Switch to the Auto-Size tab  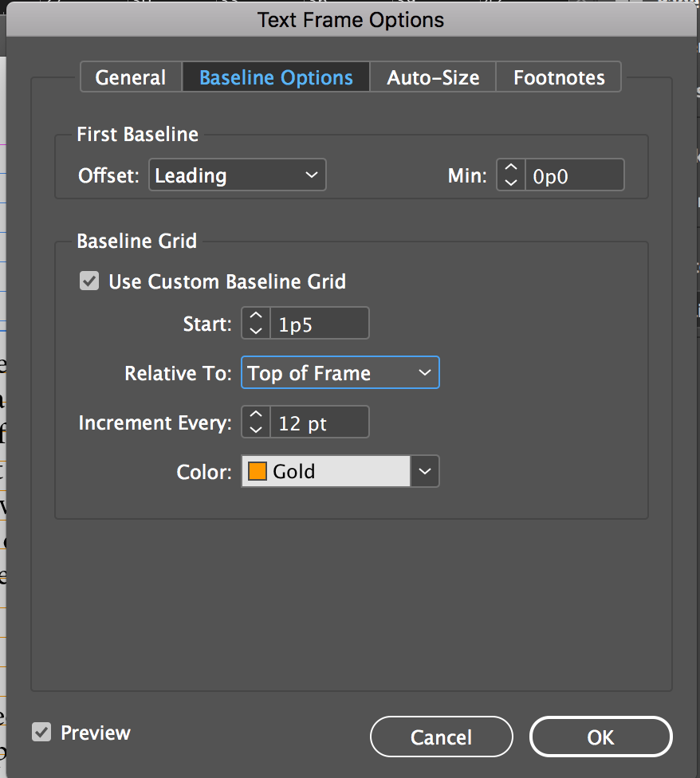433,77
